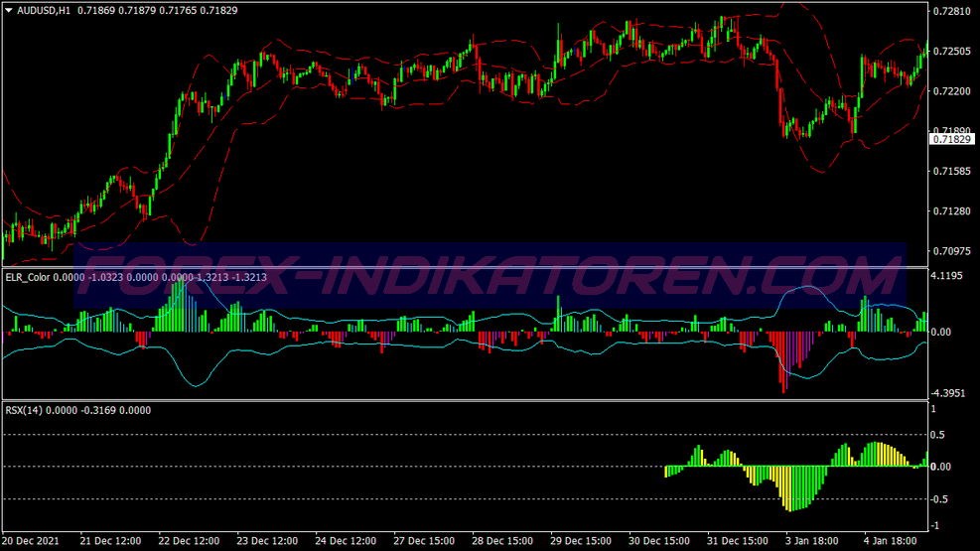Click price scale label 0.71585

pyautogui.click(x=952, y=171)
